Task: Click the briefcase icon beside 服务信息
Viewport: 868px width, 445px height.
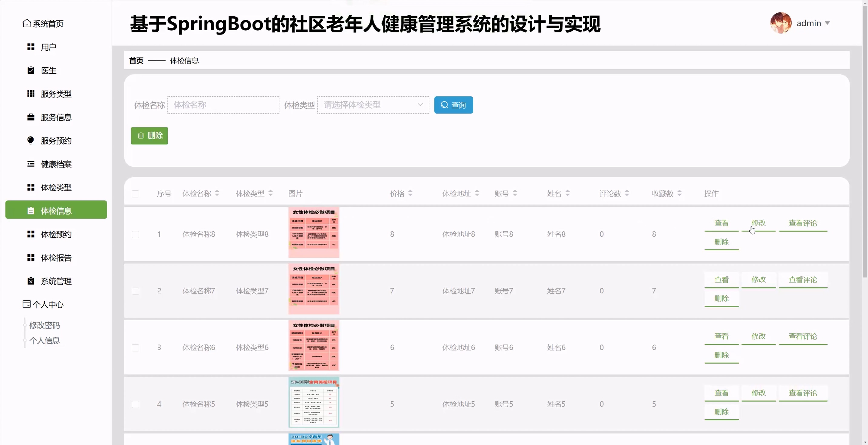Action: [31, 117]
